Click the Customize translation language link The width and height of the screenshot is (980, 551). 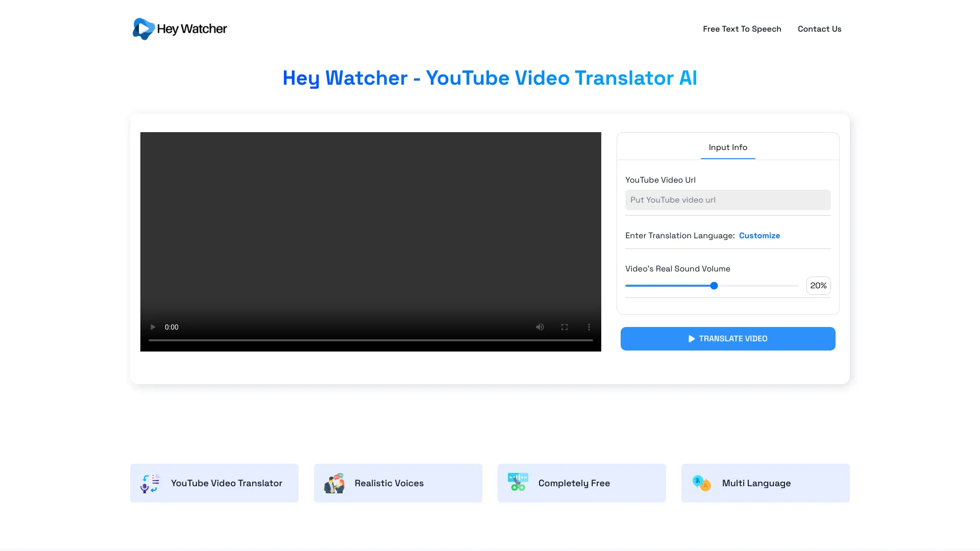(x=759, y=235)
